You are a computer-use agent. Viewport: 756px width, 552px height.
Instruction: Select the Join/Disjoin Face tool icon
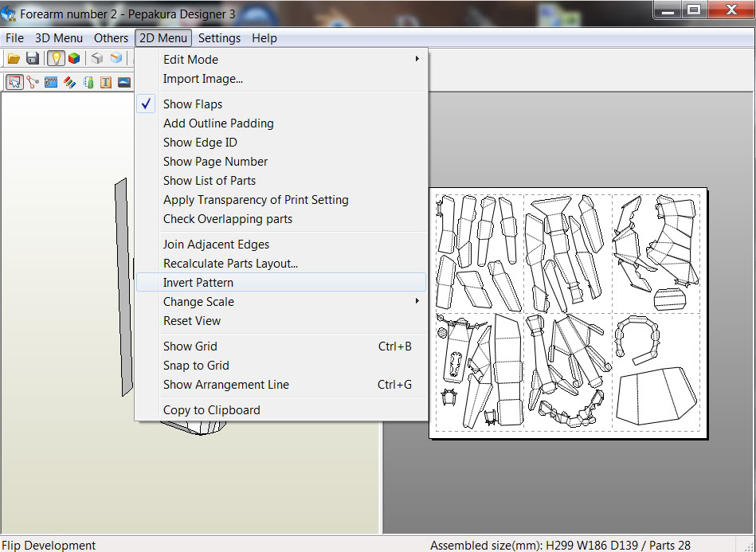(33, 82)
